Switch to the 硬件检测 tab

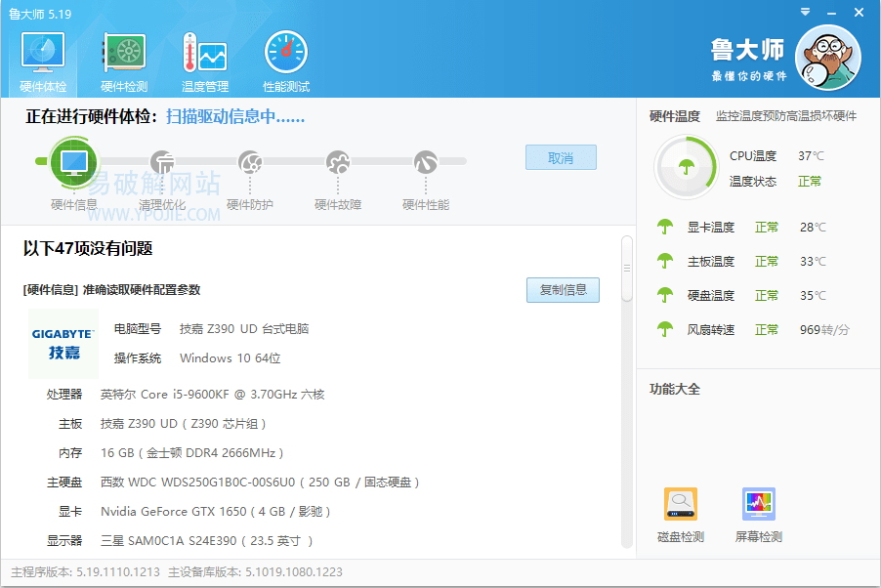click(124, 62)
